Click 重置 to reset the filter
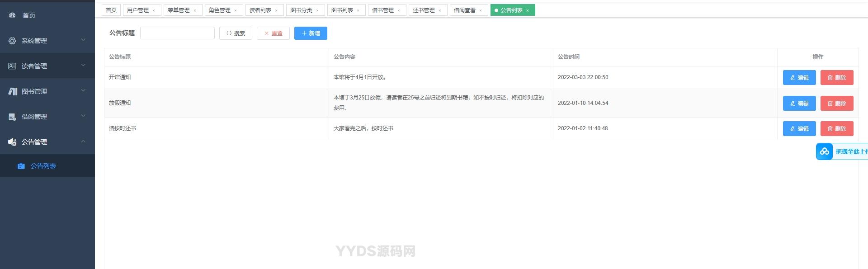 pyautogui.click(x=273, y=33)
